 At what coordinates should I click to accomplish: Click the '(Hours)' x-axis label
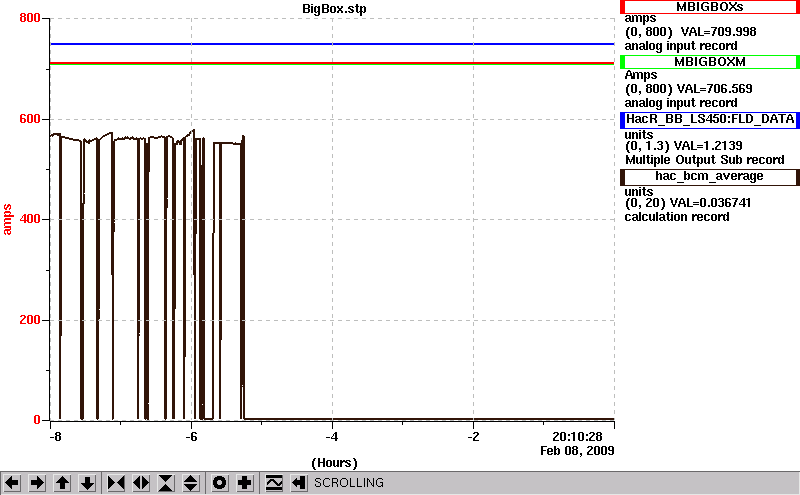click(334, 463)
